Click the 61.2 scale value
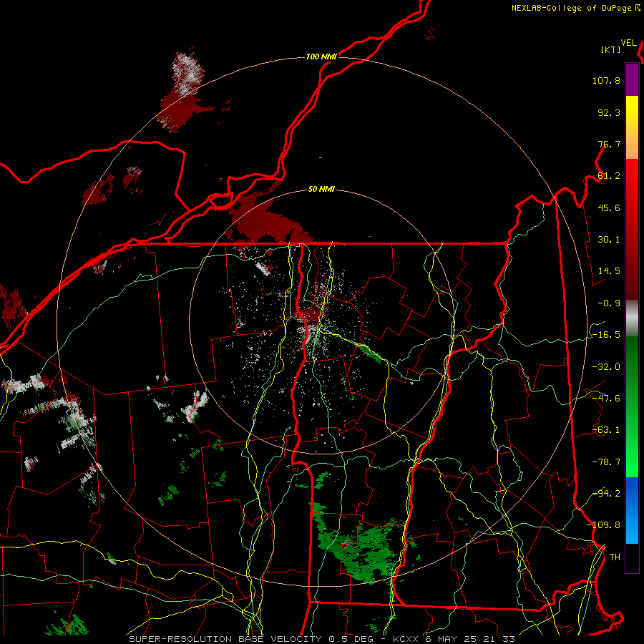The image size is (644, 644). tap(609, 176)
